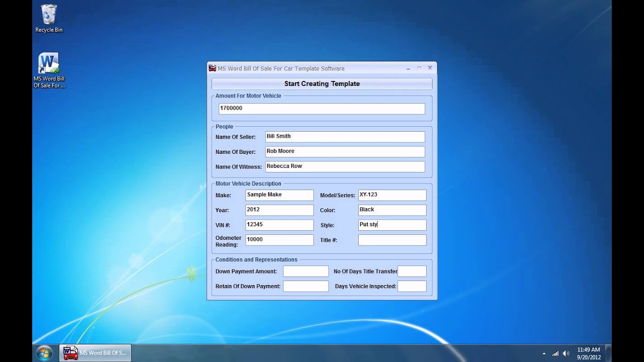Open the network signal tray icon
This screenshot has height=362, width=644.
click(x=555, y=353)
